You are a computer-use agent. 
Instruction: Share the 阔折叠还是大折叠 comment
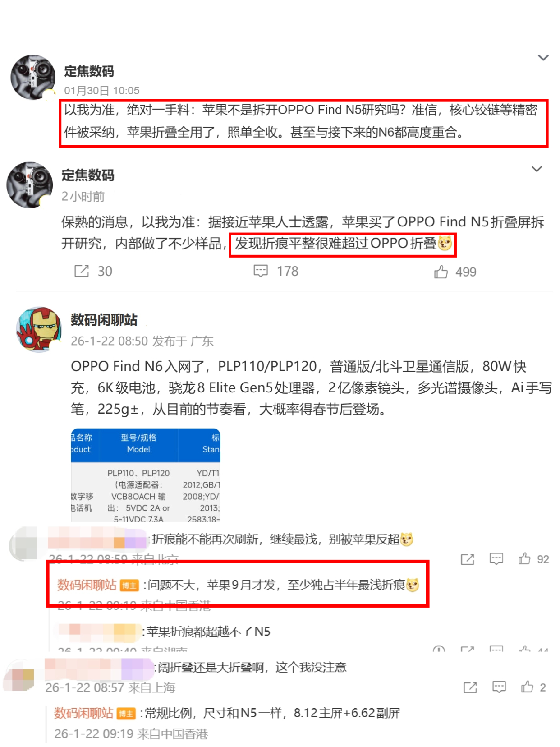470,687
